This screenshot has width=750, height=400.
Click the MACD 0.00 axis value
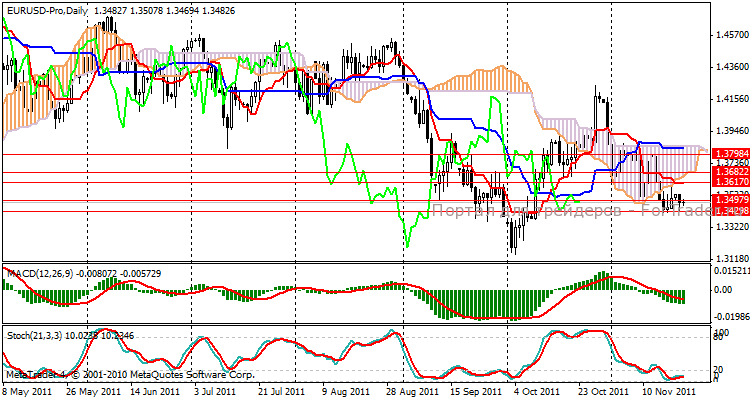(x=722, y=290)
